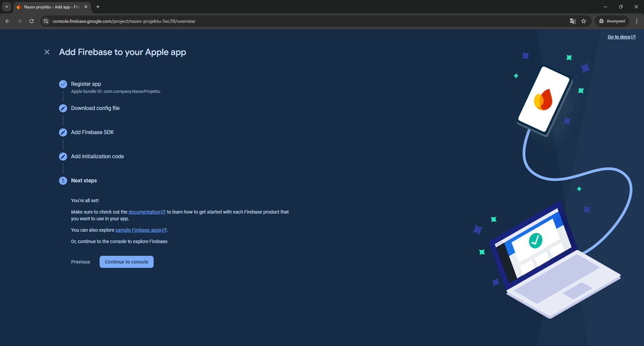
Task: Close the Add Firebase wizard with X
Action: coord(47,52)
